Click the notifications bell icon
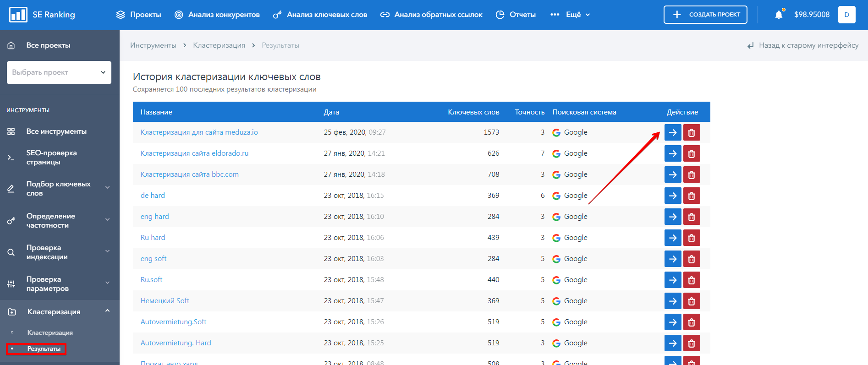Image resolution: width=868 pixels, height=365 pixels. point(779,15)
